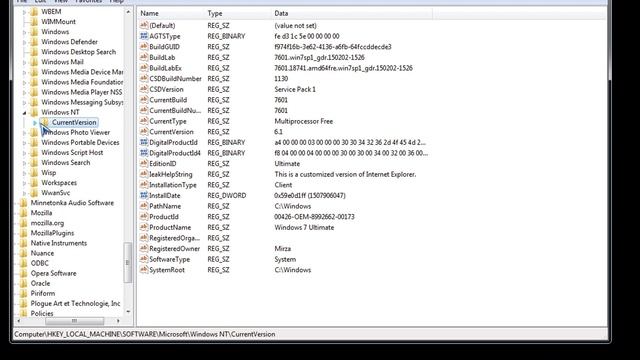Select the Minnetonka Audio Software key
640x360 pixels.
pyautogui.click(x=72, y=203)
